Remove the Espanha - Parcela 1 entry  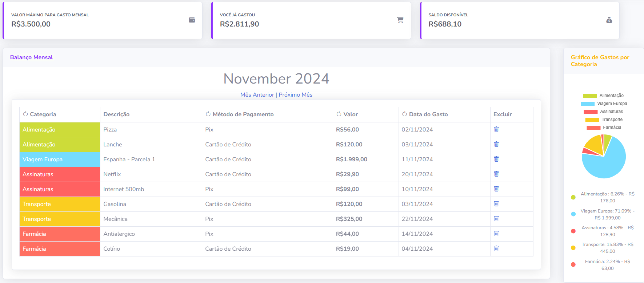pyautogui.click(x=496, y=159)
